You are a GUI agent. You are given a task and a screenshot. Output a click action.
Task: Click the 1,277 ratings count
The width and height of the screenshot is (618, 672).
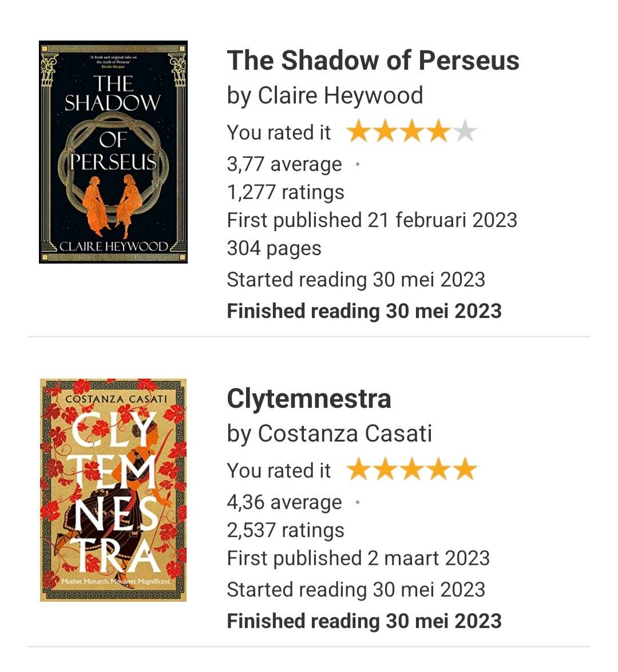[286, 192]
